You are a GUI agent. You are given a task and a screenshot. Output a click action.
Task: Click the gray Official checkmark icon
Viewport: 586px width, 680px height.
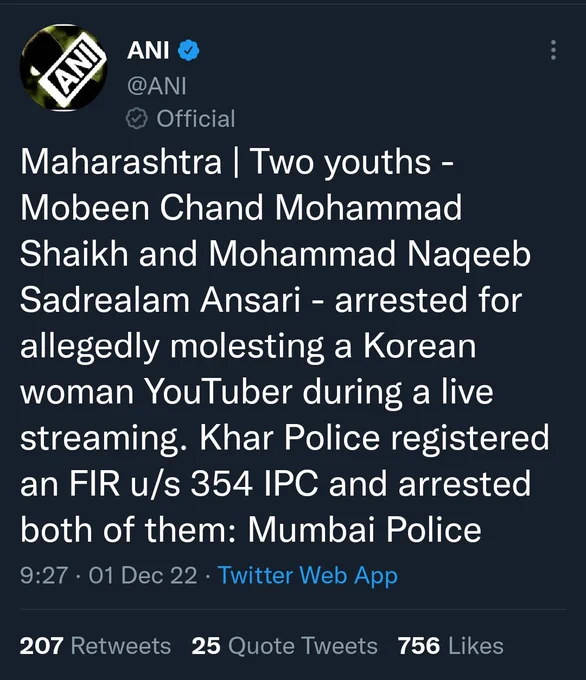point(137,119)
